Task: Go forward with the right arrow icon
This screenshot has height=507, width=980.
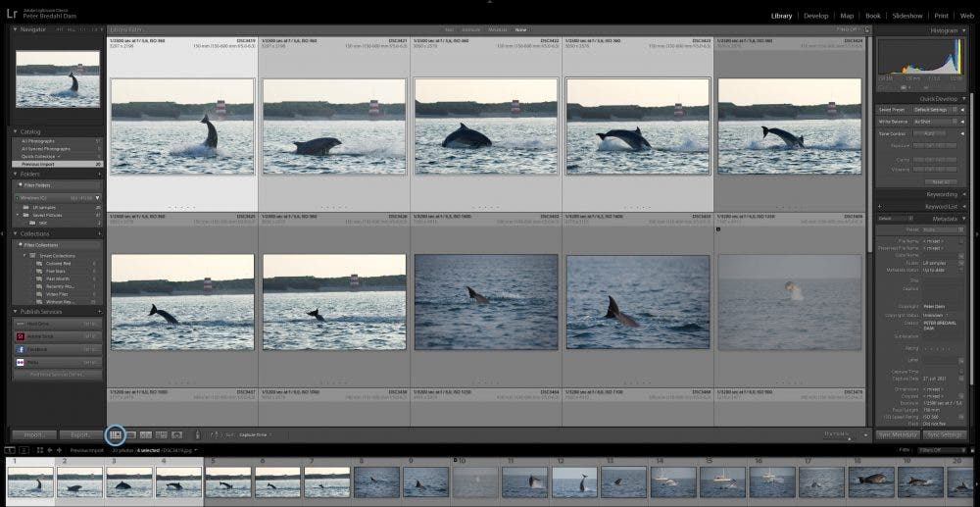Action: [60, 450]
